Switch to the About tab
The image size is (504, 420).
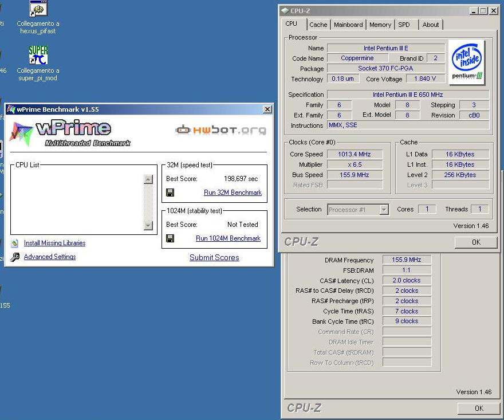pyautogui.click(x=430, y=25)
